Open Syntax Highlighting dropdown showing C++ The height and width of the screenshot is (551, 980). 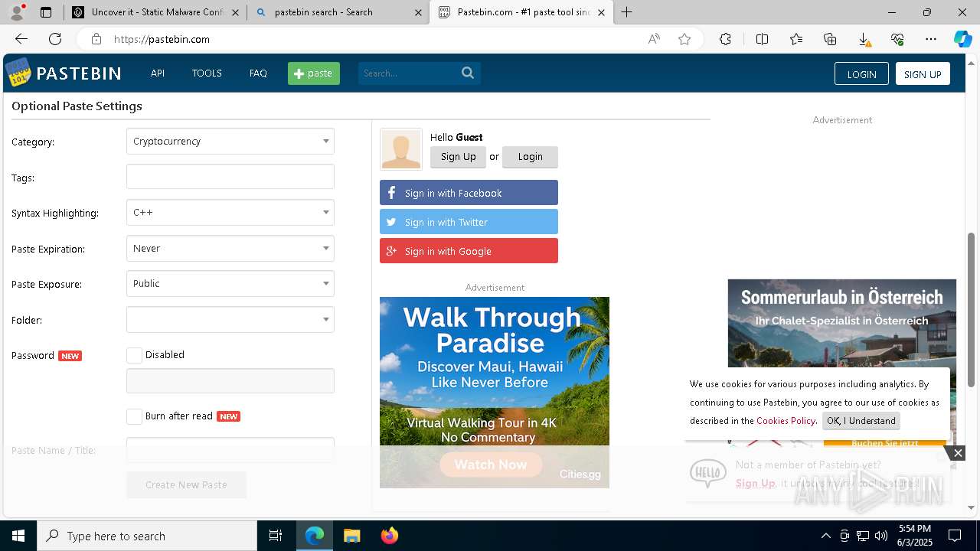[230, 212]
